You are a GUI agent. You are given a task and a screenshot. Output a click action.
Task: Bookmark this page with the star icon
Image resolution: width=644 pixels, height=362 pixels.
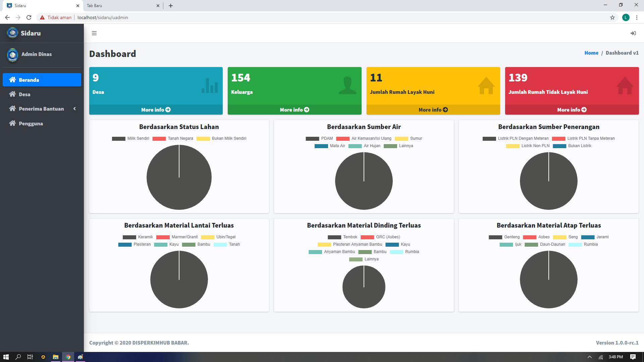pos(612,17)
